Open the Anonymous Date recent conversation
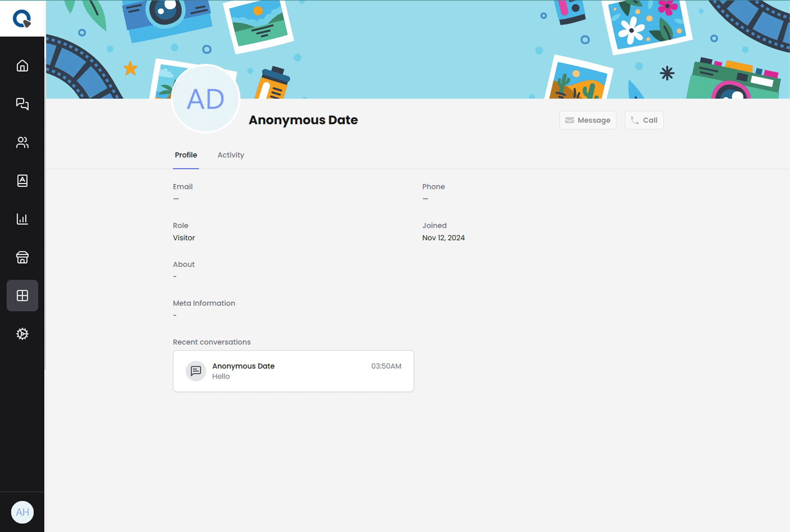 [x=293, y=371]
